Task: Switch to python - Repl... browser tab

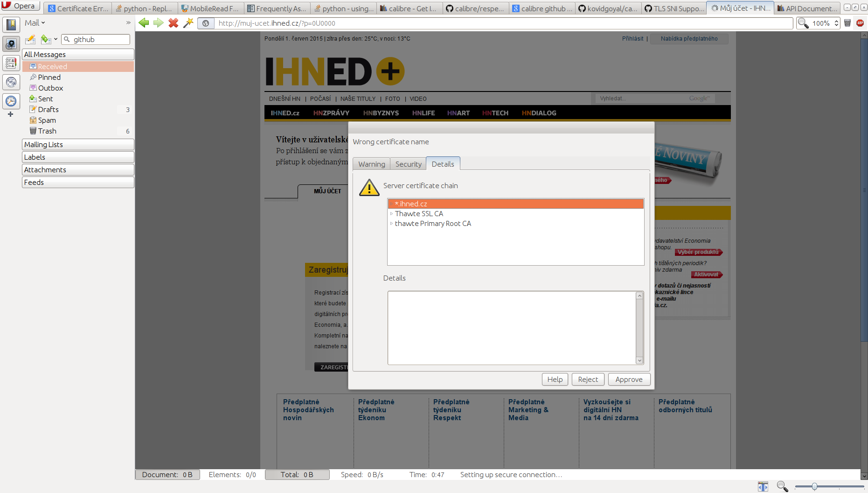Action: click(145, 8)
